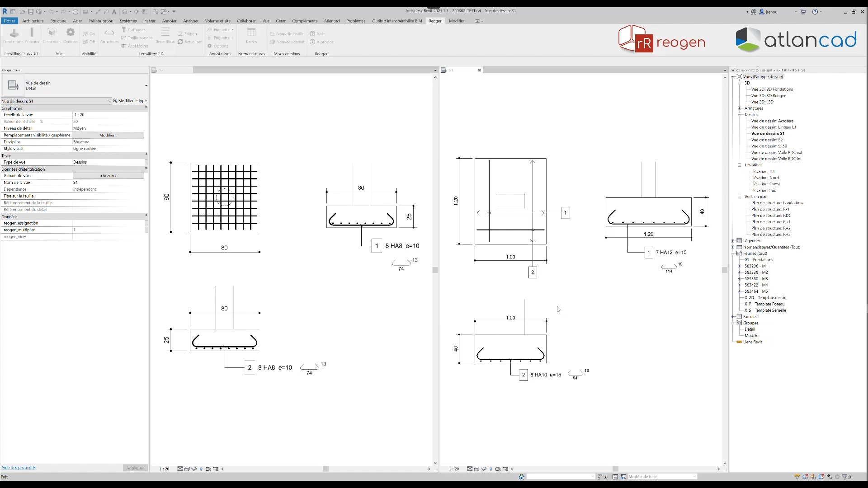This screenshot has height=488, width=868.
Task: Open the Créer vues tool
Action: pyautogui.click(x=52, y=34)
